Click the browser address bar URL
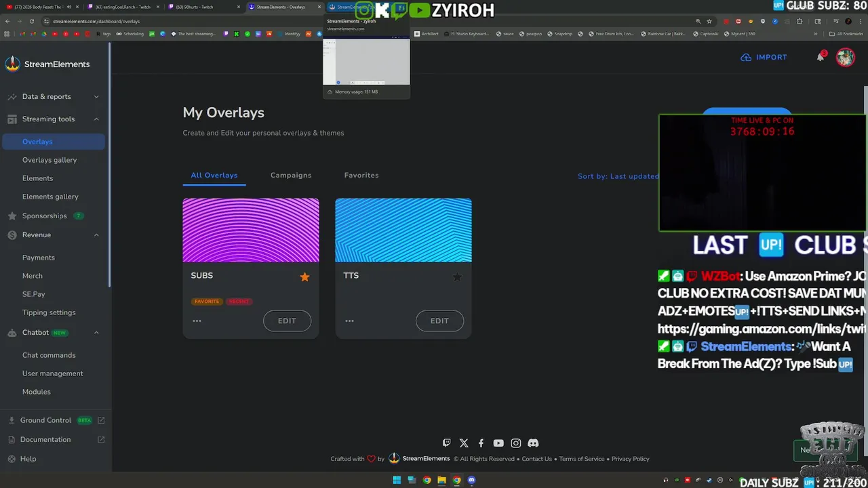This screenshot has height=488, width=868. coord(96,21)
